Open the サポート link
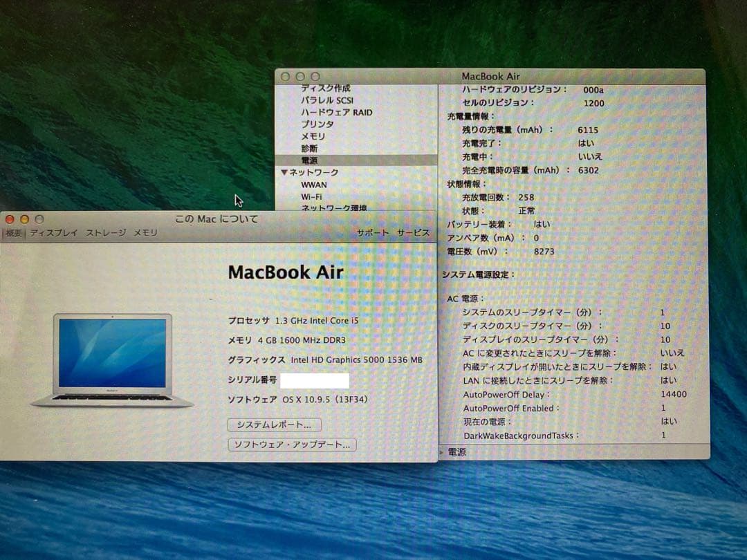Image resolution: width=747 pixels, height=560 pixels. coord(372,233)
